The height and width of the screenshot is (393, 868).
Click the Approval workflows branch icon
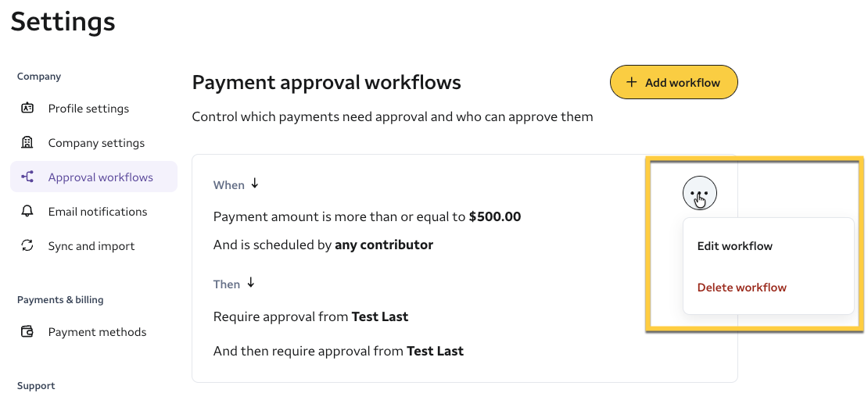point(27,177)
